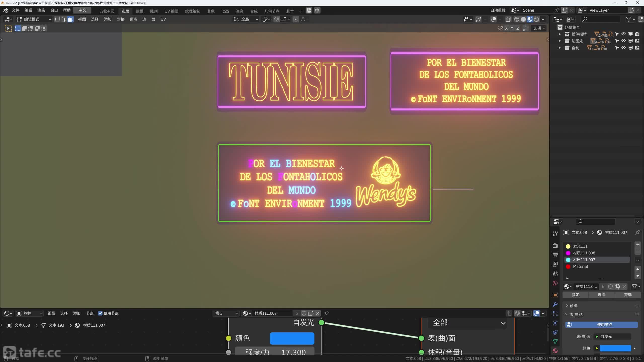Screen dimensions: 644x362
Task: Move material slot up
Action: pos(638,269)
